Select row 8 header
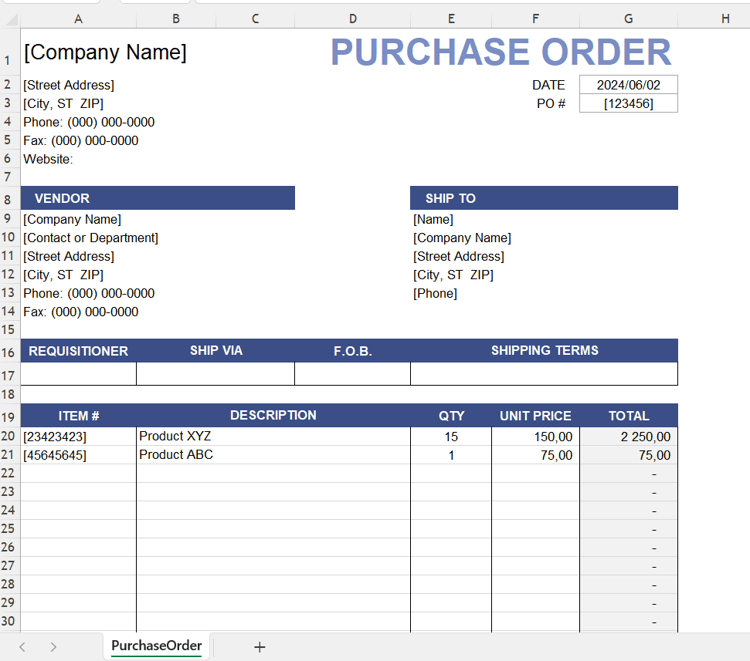The width and height of the screenshot is (750, 661). tap(8, 199)
